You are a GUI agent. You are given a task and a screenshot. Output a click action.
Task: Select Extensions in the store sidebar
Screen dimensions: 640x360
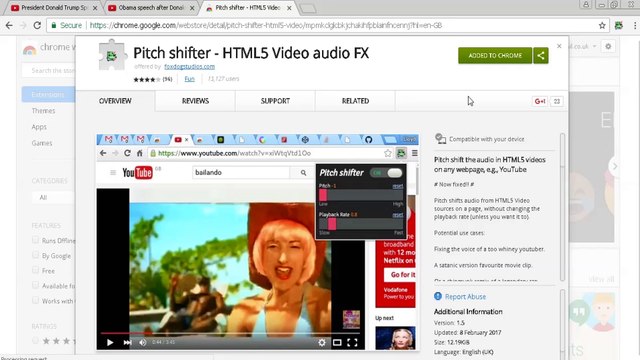[48, 94]
